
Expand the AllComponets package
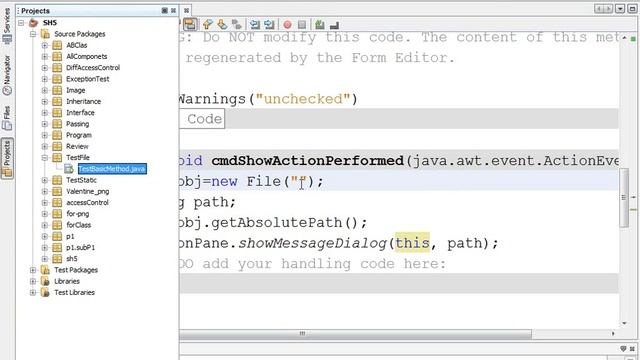click(45, 56)
